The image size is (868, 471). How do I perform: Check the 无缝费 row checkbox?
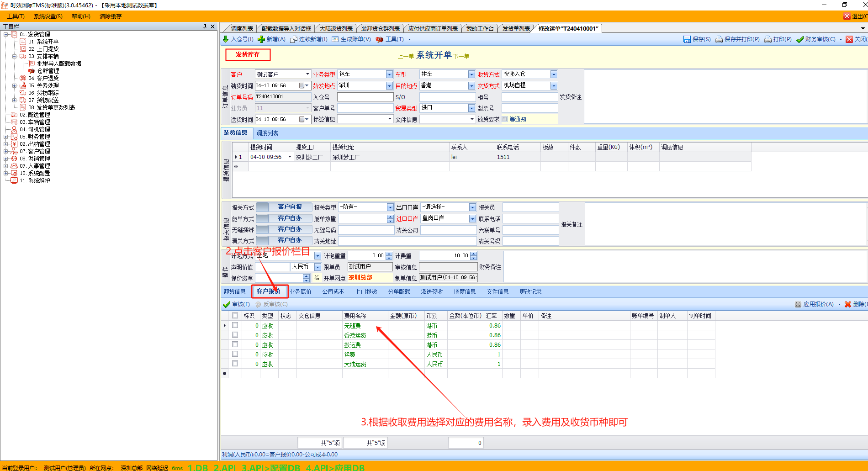pyautogui.click(x=235, y=325)
